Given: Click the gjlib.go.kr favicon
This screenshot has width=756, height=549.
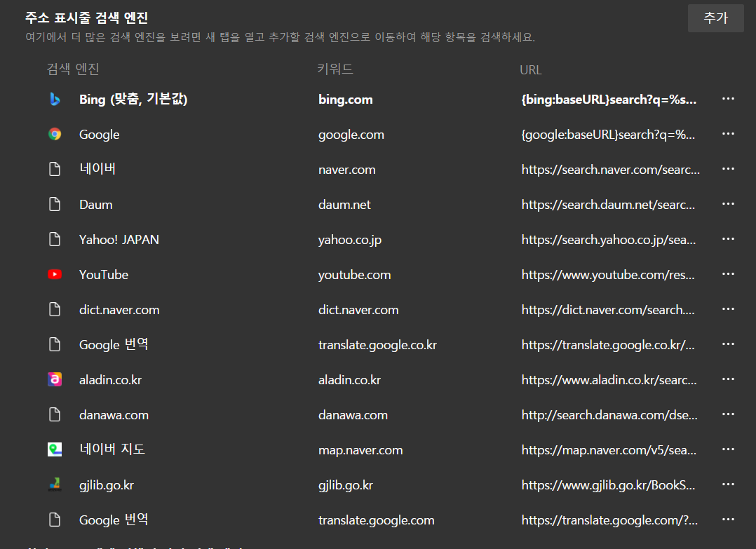Looking at the screenshot, I should tap(55, 484).
